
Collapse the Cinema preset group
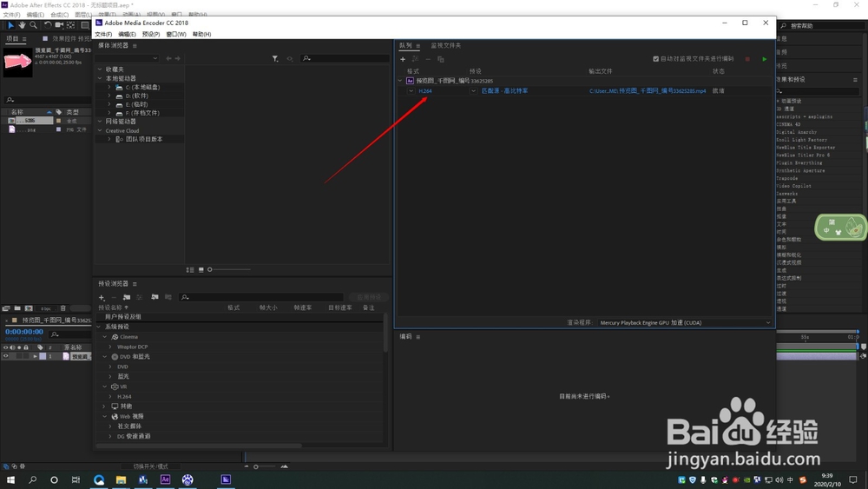click(x=105, y=337)
